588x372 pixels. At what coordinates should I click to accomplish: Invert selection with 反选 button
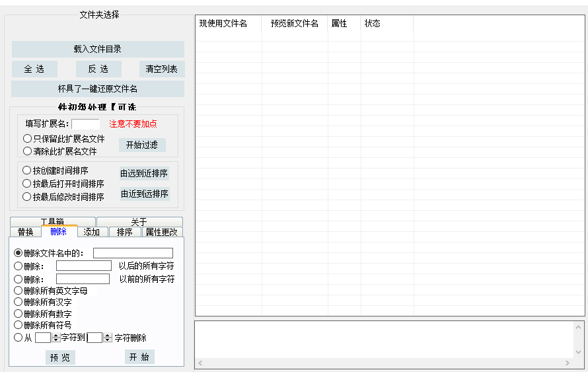point(98,69)
